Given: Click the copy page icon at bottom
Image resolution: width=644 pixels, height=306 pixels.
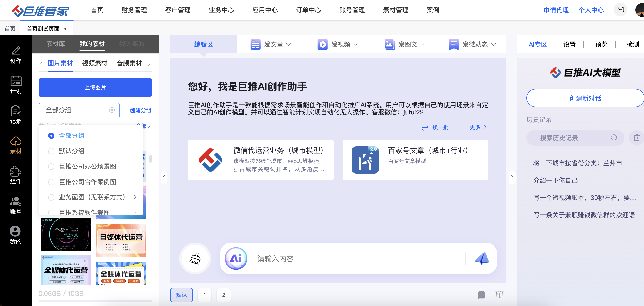Looking at the screenshot, I should pos(481,295).
